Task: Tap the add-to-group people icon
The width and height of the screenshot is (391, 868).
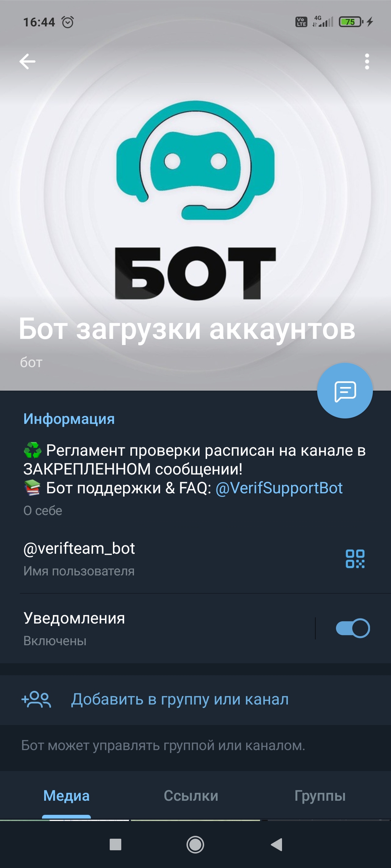Action: pyautogui.click(x=36, y=699)
